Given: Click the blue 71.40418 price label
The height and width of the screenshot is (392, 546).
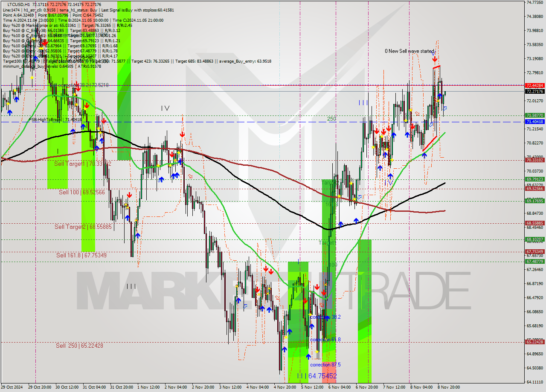Looking at the screenshot, I should coord(534,122).
